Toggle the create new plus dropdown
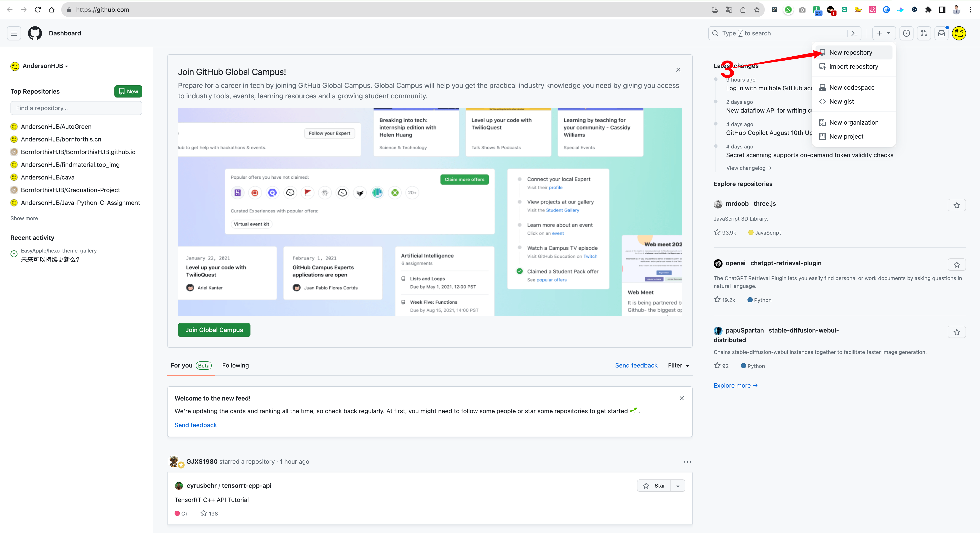This screenshot has height=533, width=980. click(883, 33)
